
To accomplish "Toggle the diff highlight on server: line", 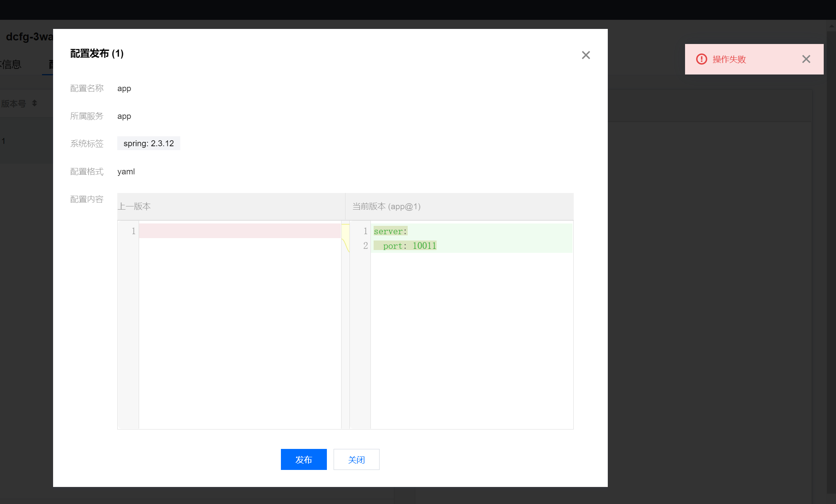I will click(x=390, y=231).
